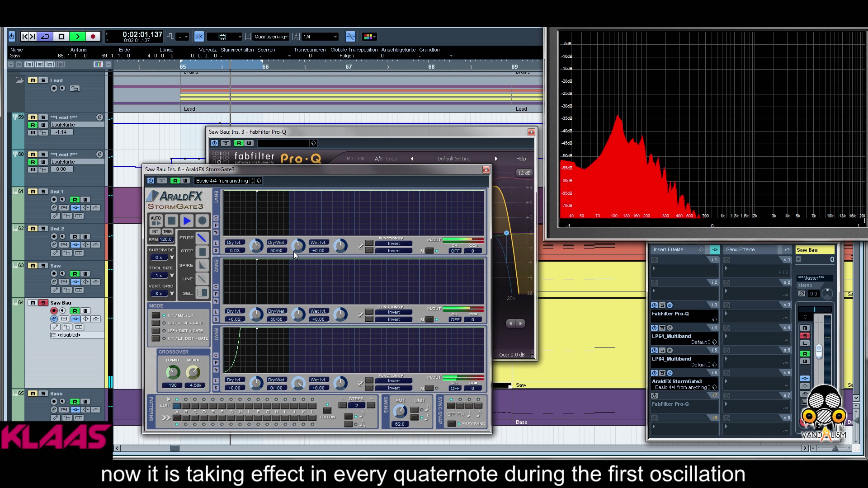Click the record button in the transport bar

[93, 37]
